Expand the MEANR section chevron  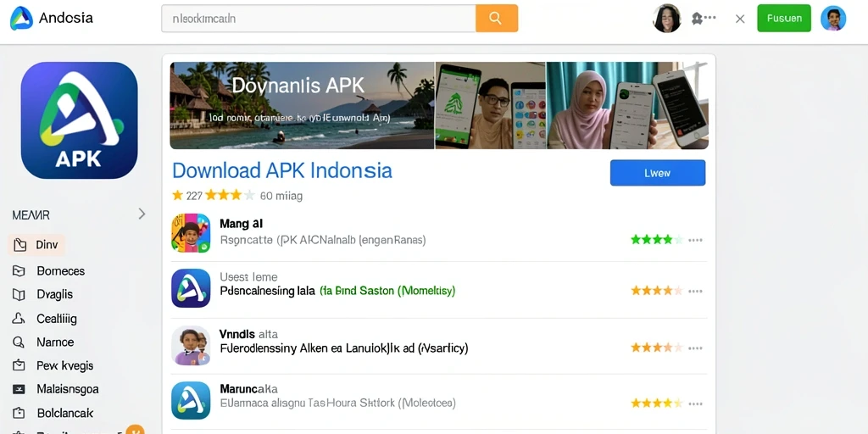142,214
